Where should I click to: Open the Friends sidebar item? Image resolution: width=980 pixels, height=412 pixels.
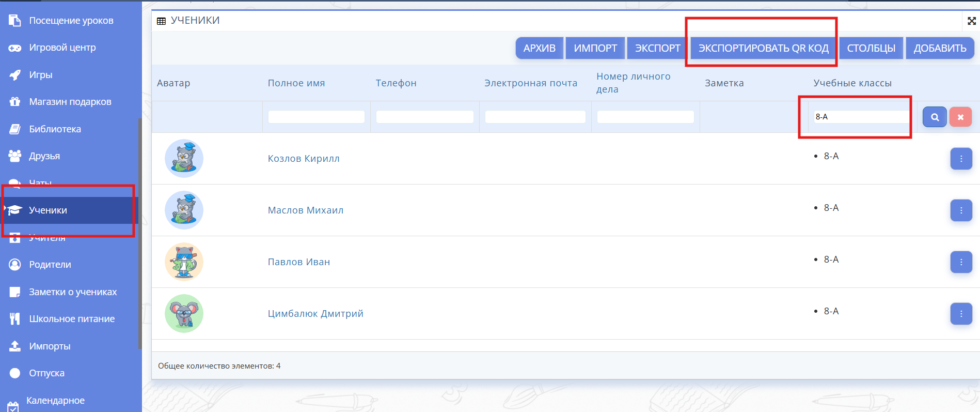click(x=44, y=156)
